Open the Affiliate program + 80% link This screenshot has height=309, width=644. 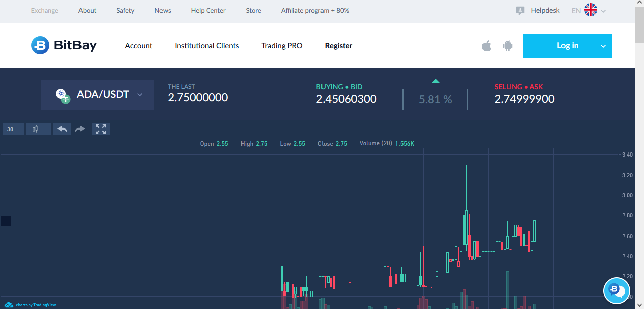click(x=315, y=11)
